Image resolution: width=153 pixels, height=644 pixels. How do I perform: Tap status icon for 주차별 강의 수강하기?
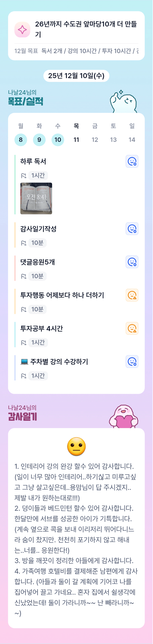point(132,362)
